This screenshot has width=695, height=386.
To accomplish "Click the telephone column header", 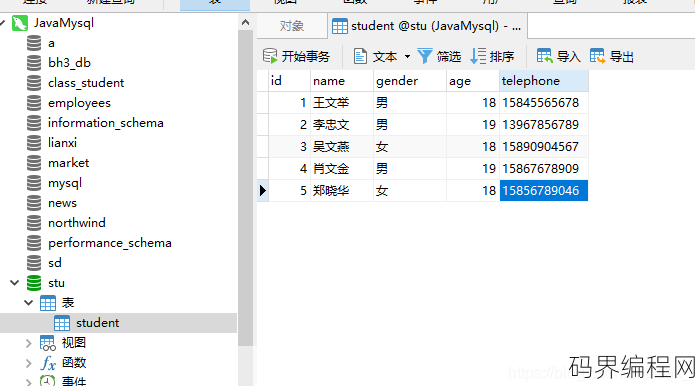I will [x=544, y=81].
